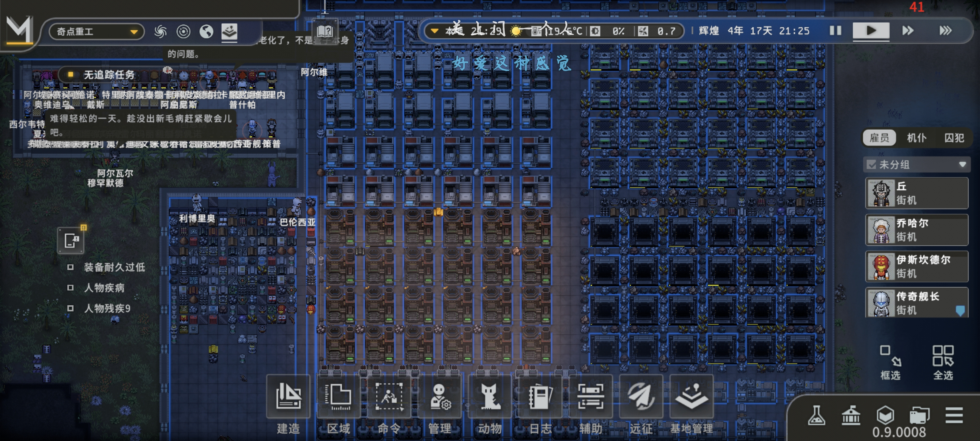
Task: Toggle the 未分组 group checkbox
Action: [x=871, y=165]
